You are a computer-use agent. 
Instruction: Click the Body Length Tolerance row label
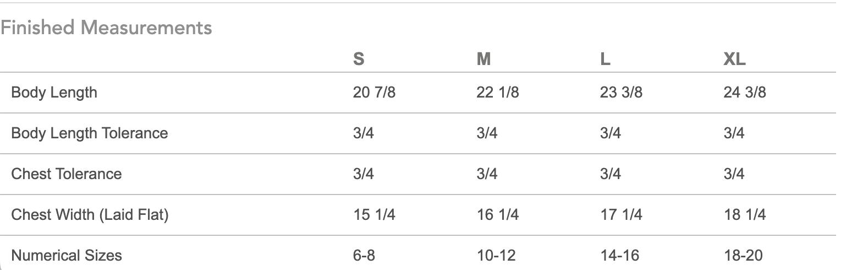(89, 133)
